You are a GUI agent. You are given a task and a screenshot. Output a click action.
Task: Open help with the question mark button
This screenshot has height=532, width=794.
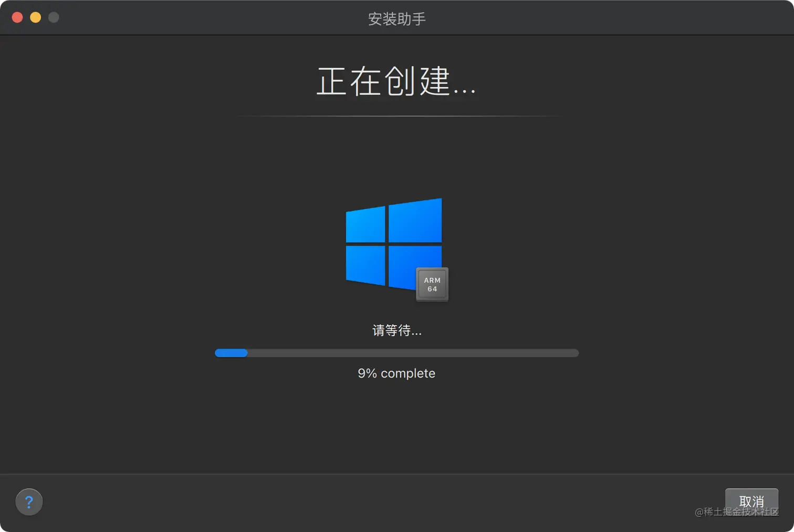click(29, 502)
